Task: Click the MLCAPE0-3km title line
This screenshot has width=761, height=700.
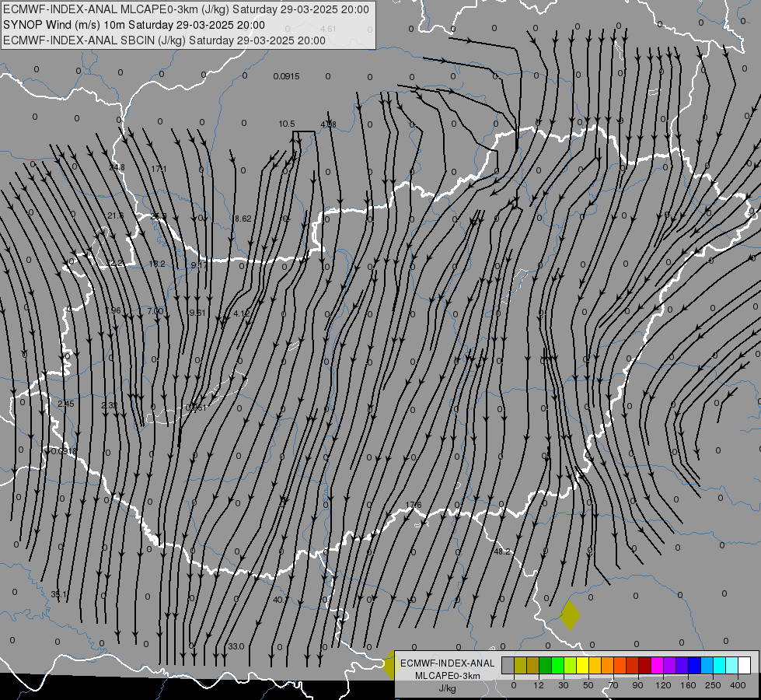Action: (186, 9)
